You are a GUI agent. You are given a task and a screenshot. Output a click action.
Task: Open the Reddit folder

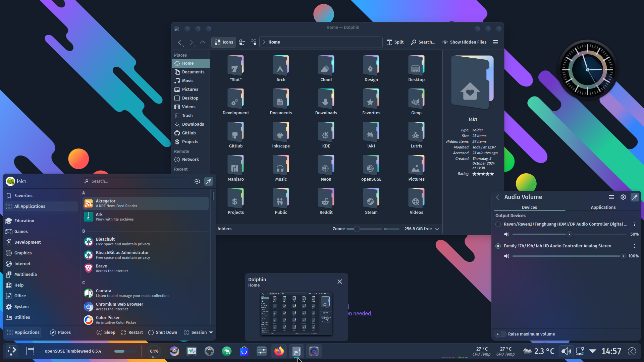point(326,201)
